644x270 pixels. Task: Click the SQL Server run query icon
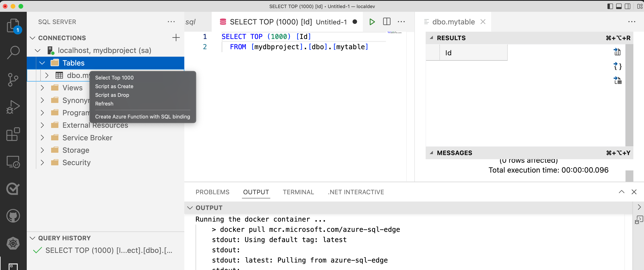pos(372,21)
